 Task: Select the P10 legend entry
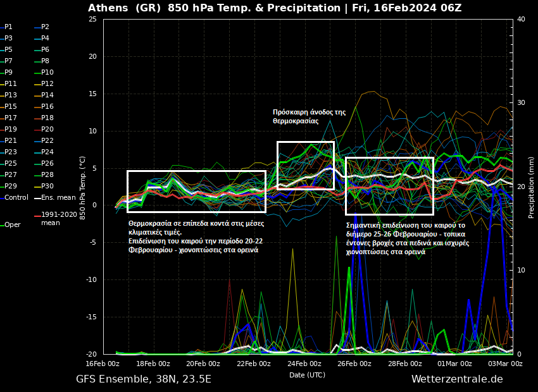click(47, 73)
